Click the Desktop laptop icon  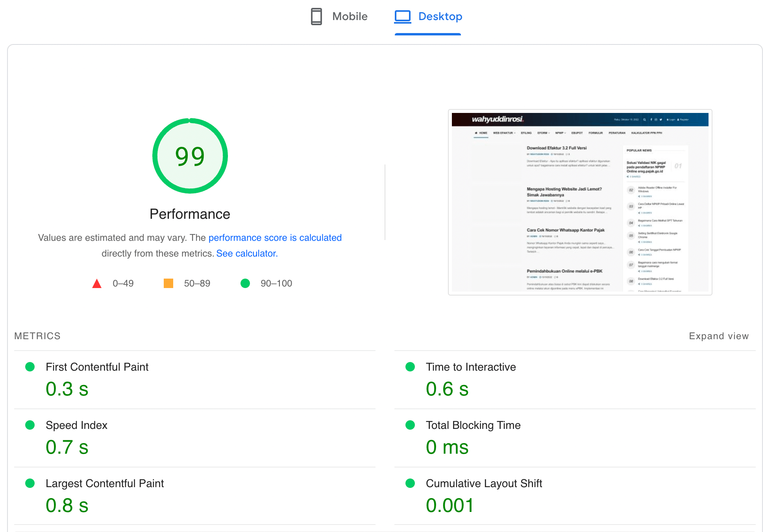point(402,17)
